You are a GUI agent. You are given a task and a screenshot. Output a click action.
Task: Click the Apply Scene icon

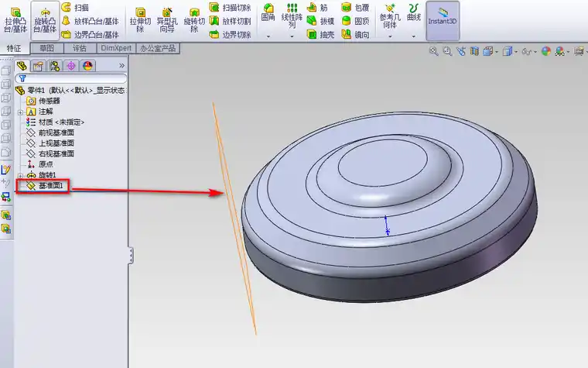click(559, 51)
